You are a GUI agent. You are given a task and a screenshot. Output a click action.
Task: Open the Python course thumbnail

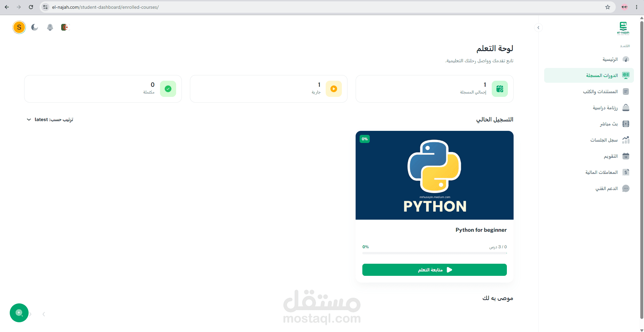click(435, 175)
